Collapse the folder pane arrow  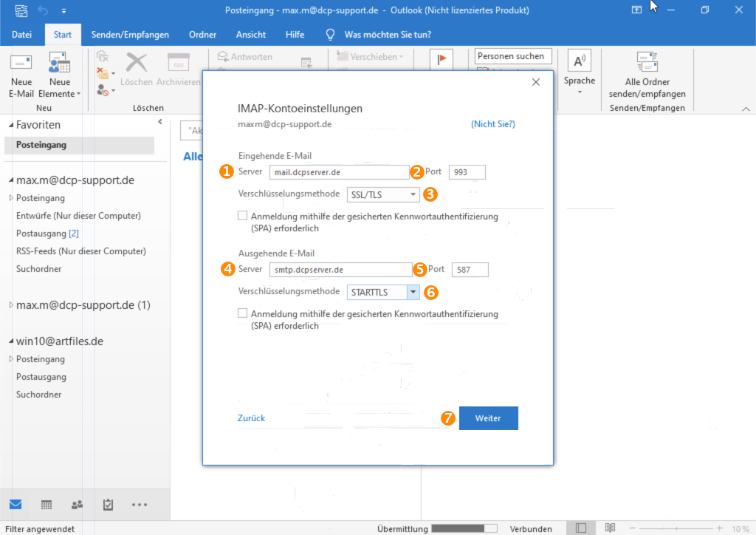click(160, 122)
